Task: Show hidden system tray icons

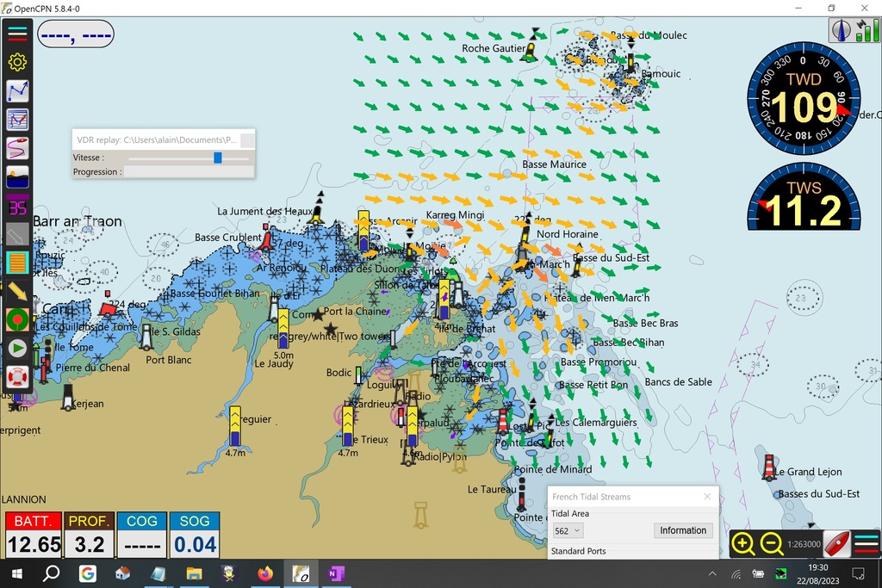Action: coord(712,574)
